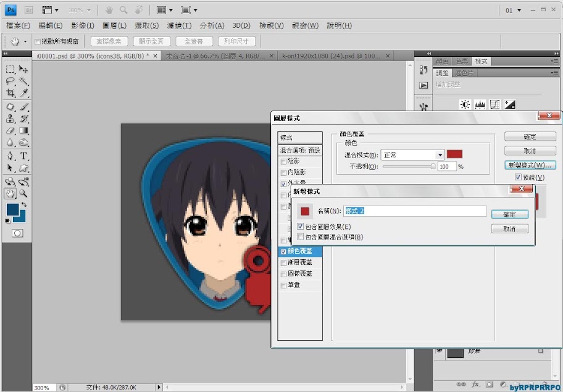
Task: Select the Lasso tool
Action: (10, 81)
